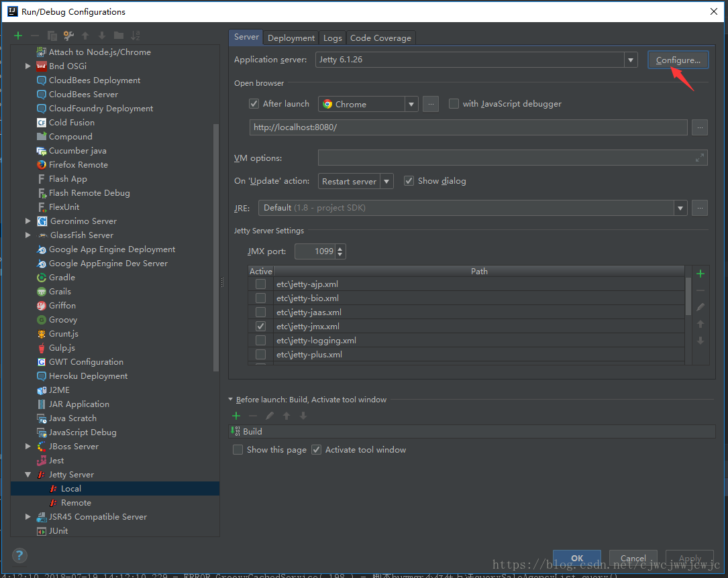Expand Bnd OSGi tree node

coord(28,66)
